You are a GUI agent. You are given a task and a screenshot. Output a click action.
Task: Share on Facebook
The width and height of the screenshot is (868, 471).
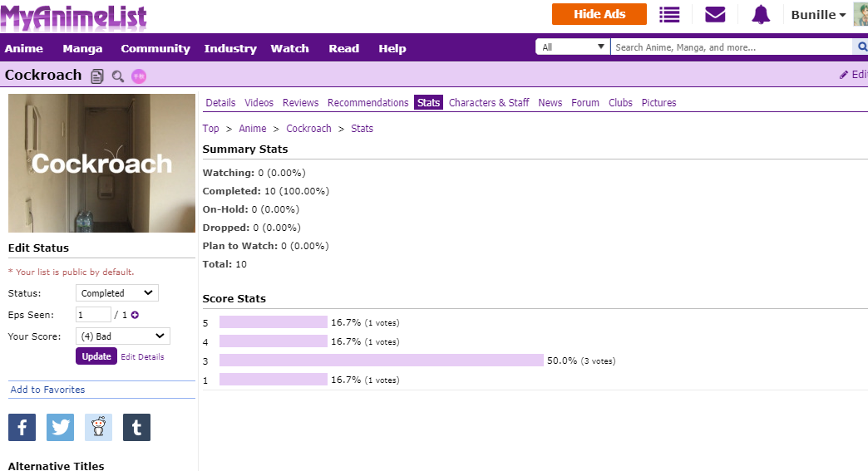tap(22, 427)
